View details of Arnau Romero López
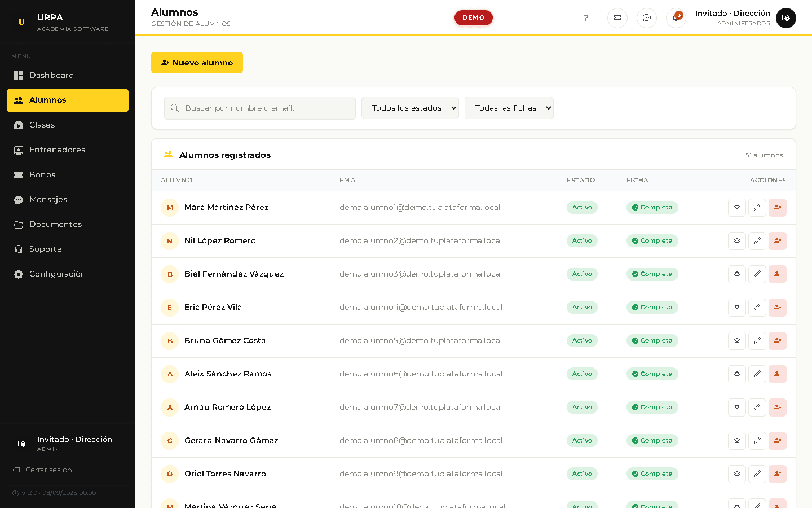812x508 pixels. pyautogui.click(x=737, y=408)
